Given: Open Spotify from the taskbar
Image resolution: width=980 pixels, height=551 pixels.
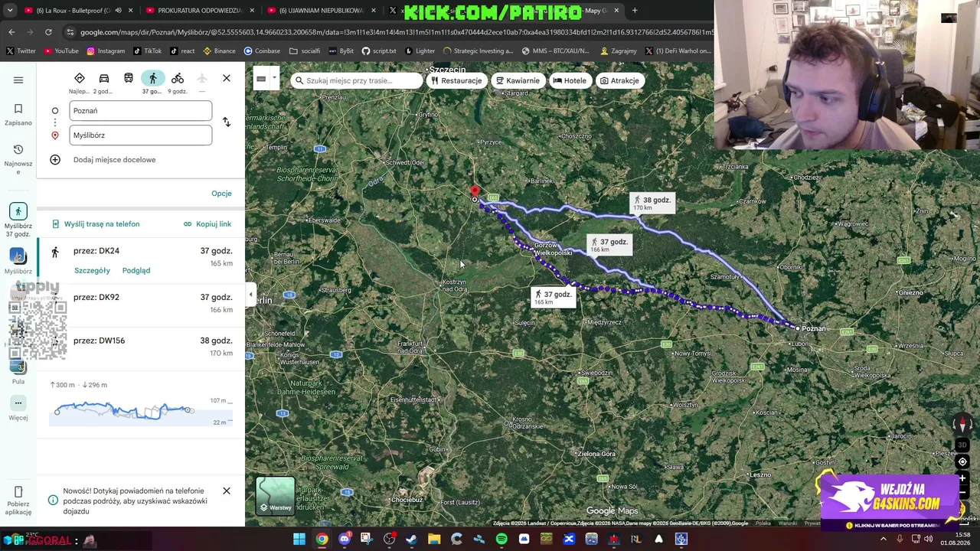Looking at the screenshot, I should point(501,540).
